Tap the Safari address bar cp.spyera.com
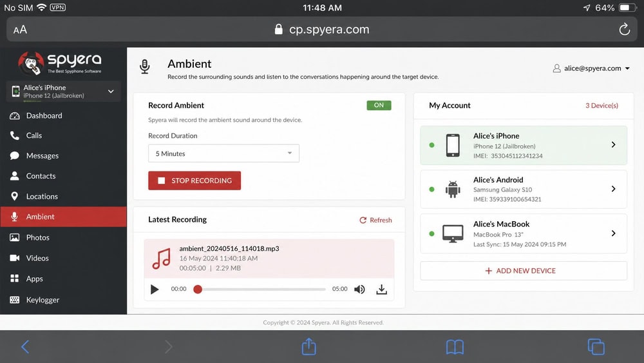The height and width of the screenshot is (363, 644). pyautogui.click(x=322, y=29)
